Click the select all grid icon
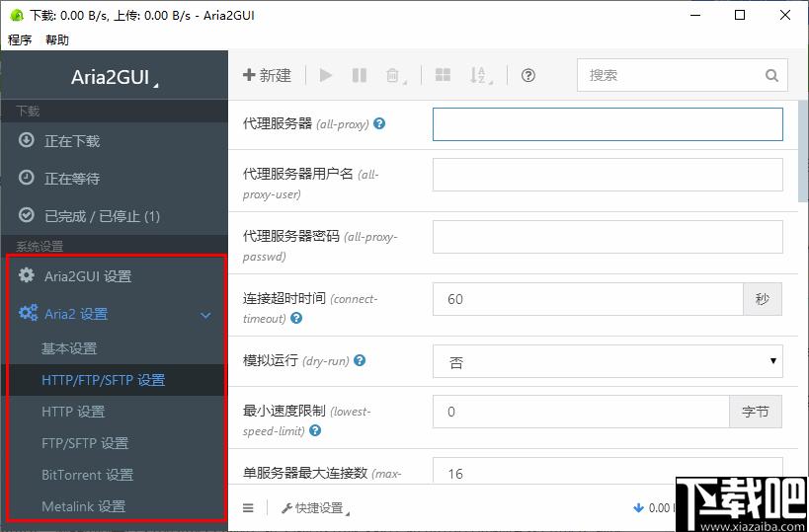809x532 pixels. [x=443, y=75]
